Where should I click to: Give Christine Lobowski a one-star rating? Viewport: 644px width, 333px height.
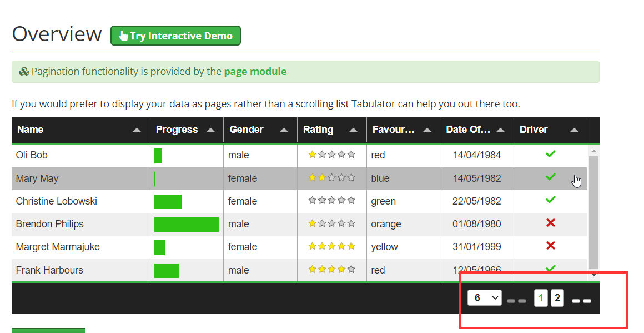[x=311, y=201]
